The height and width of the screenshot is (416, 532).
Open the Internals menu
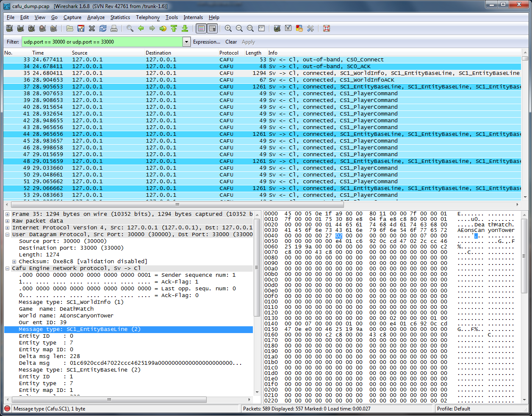(x=193, y=17)
